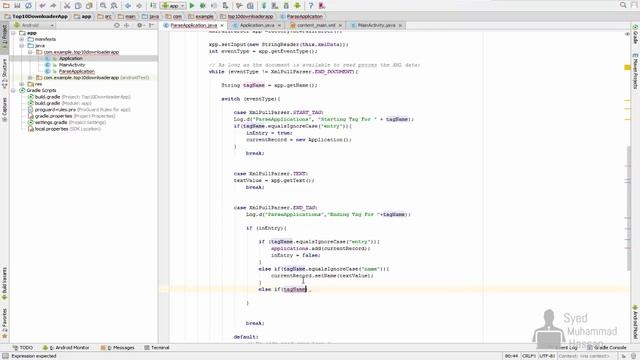
Task: Toggle the Build Variants side tab
Action: tap(4, 284)
